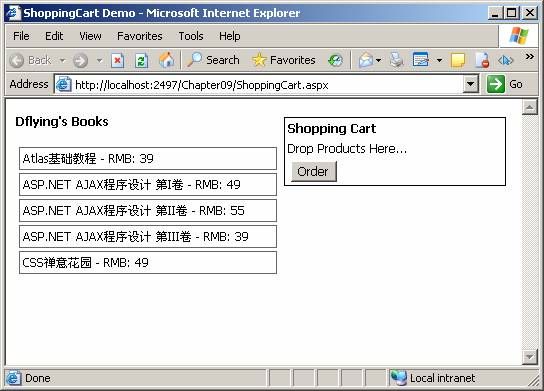544x391 pixels.
Task: Open the Help menu
Action: 229,36
